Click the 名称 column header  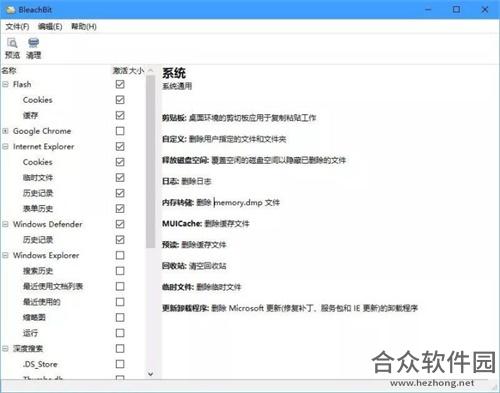[9, 71]
